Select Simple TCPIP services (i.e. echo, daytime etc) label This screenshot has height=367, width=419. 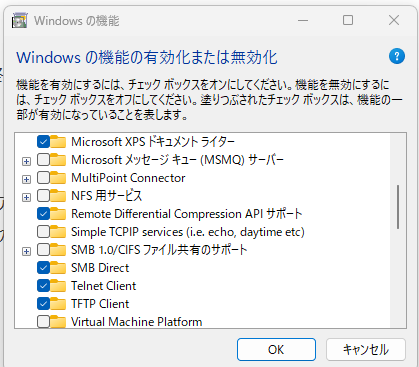[188, 232]
